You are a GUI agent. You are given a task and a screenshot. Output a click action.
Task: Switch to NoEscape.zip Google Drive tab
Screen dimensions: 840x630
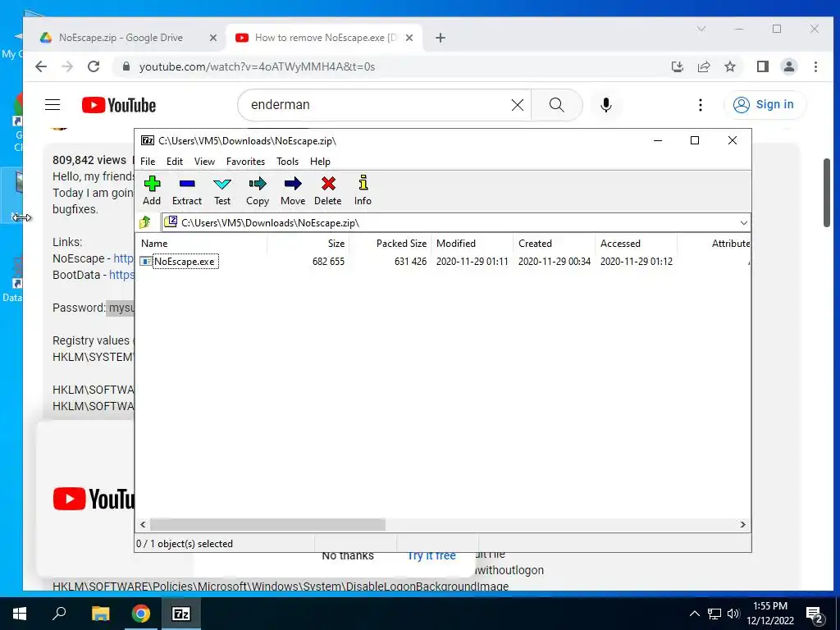pos(120,38)
